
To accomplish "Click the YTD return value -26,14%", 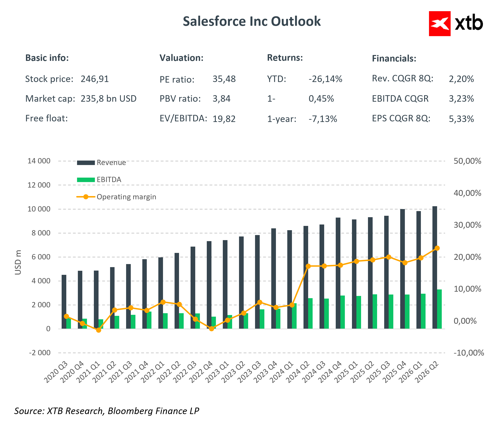I will [325, 79].
